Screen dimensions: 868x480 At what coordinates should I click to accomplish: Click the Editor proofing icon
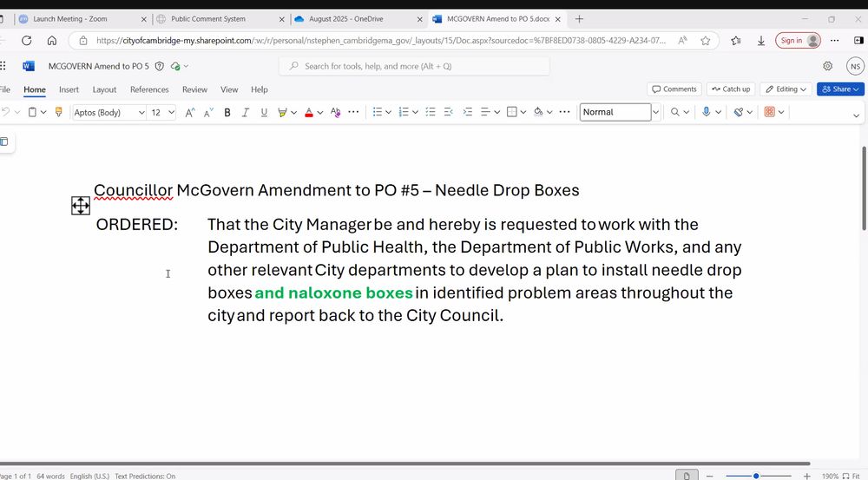tap(738, 112)
